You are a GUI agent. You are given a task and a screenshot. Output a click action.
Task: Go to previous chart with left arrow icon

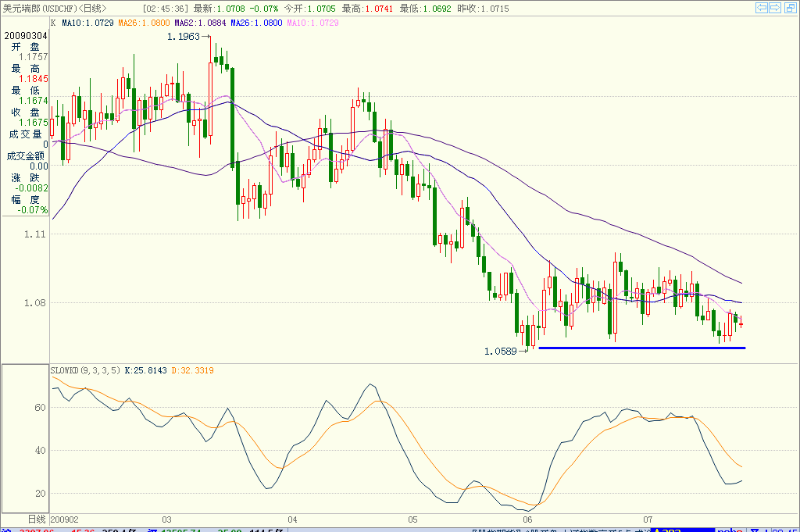click(761, 8)
